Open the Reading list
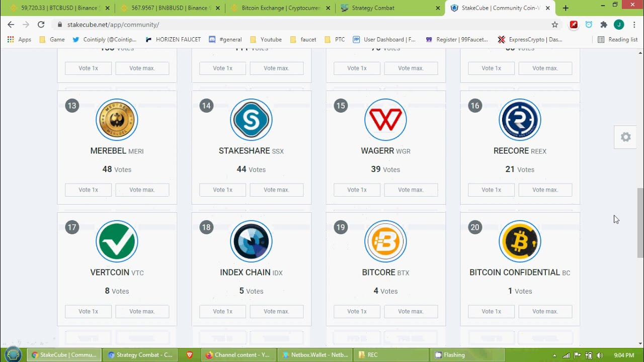 [617, 40]
